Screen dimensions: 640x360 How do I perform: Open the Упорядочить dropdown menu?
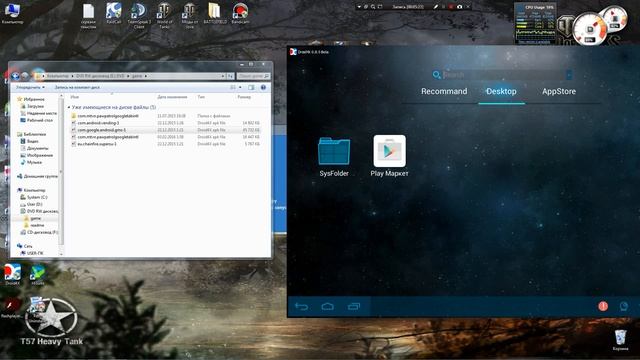click(30, 87)
